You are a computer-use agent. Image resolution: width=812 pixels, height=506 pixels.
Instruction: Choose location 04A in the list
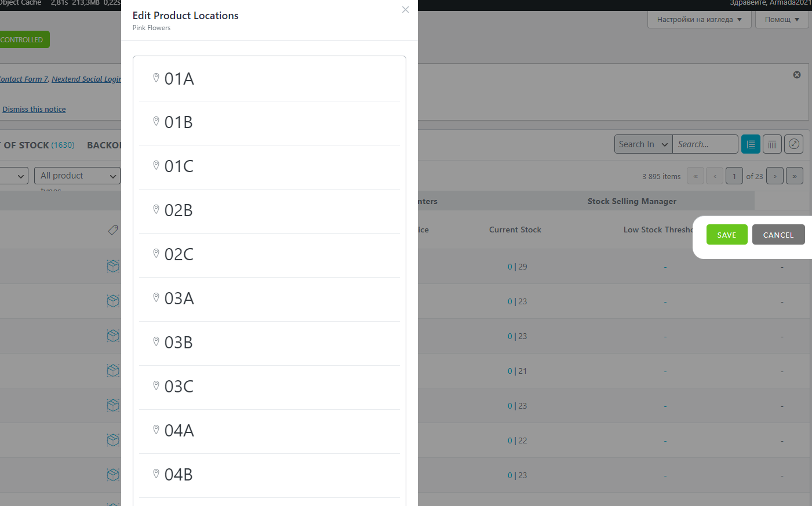(x=270, y=431)
